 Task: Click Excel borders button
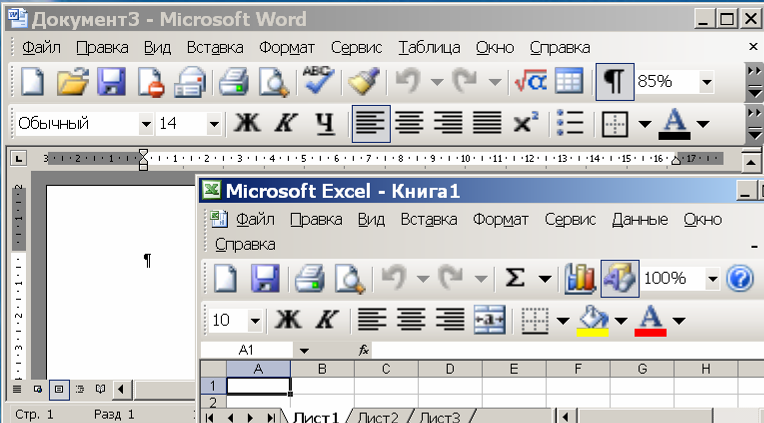tap(535, 320)
